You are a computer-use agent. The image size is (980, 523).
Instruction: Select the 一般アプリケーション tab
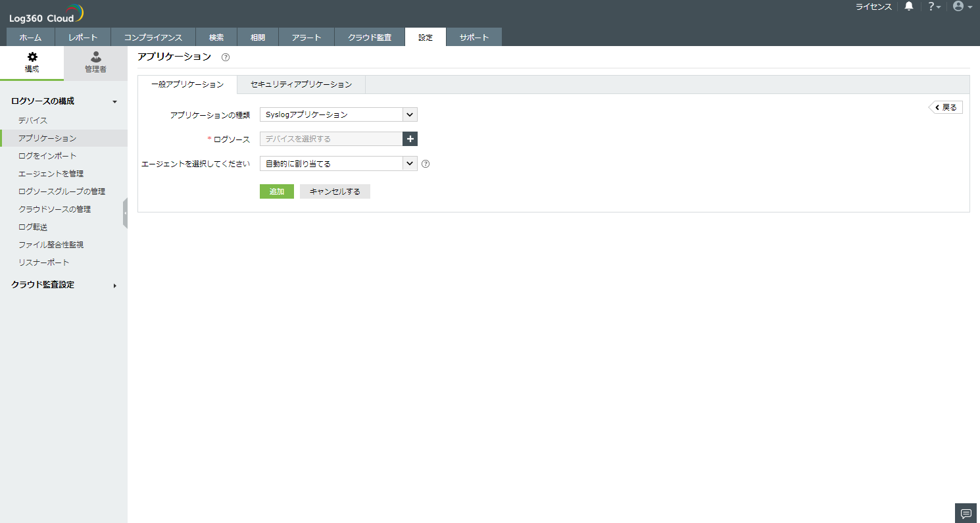click(187, 85)
